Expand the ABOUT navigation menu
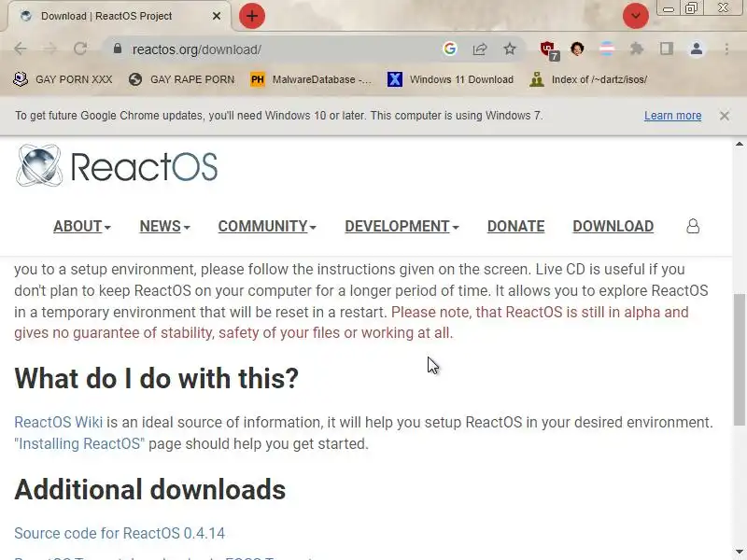The height and width of the screenshot is (560, 747). pos(82,226)
